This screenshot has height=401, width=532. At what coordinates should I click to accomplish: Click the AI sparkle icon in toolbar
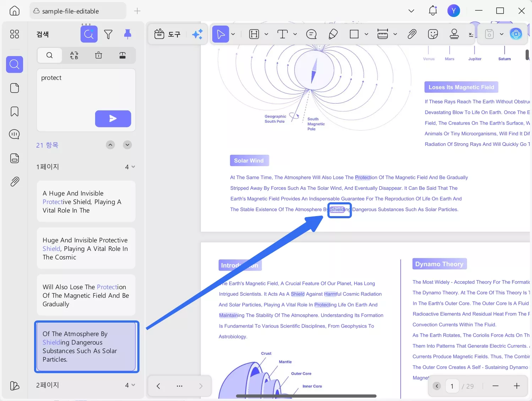(x=197, y=34)
